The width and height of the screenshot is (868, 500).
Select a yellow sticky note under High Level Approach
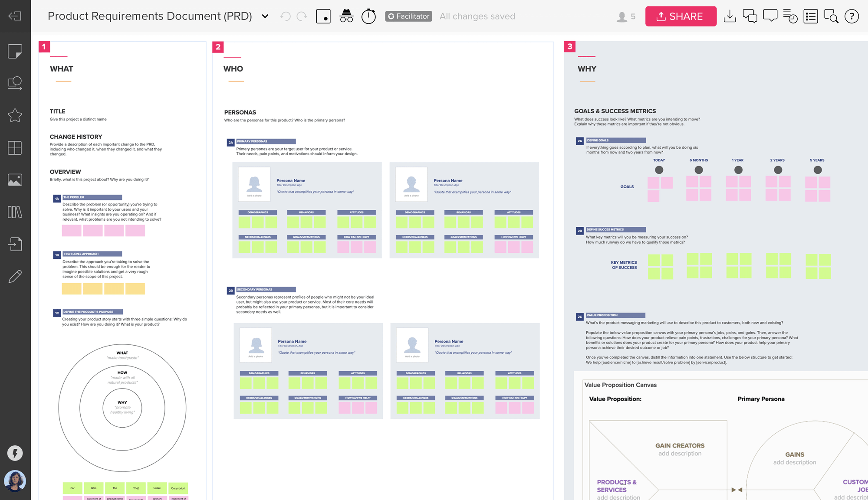point(71,288)
